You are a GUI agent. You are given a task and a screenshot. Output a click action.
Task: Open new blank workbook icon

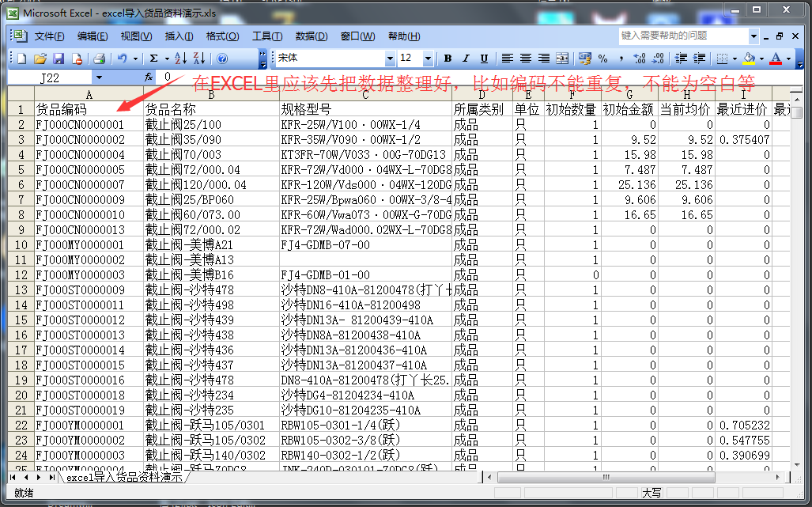[22, 59]
